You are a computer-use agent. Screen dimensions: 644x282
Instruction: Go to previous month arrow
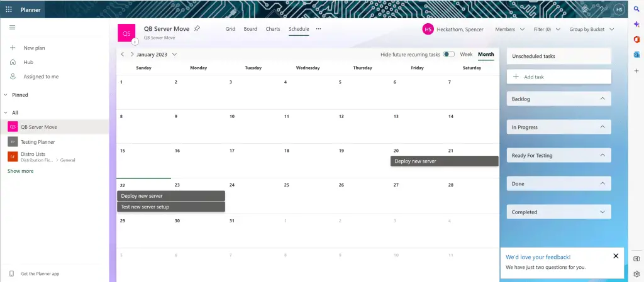coord(123,54)
